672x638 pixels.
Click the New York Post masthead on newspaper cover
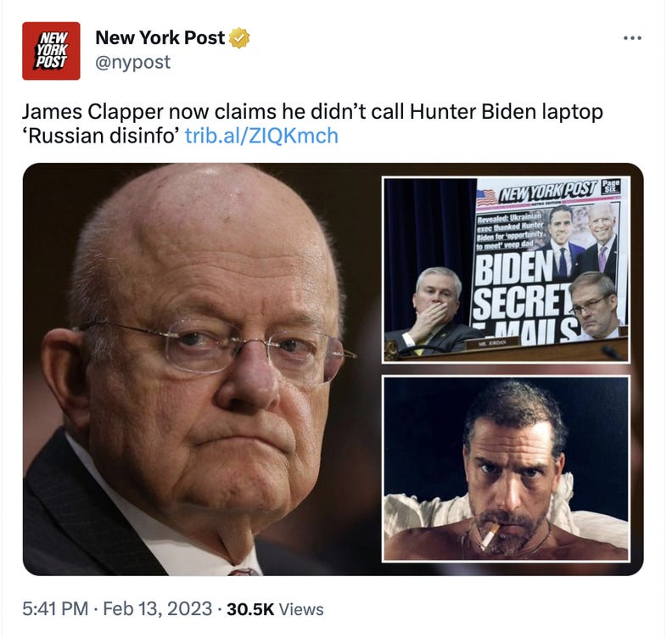point(548,191)
